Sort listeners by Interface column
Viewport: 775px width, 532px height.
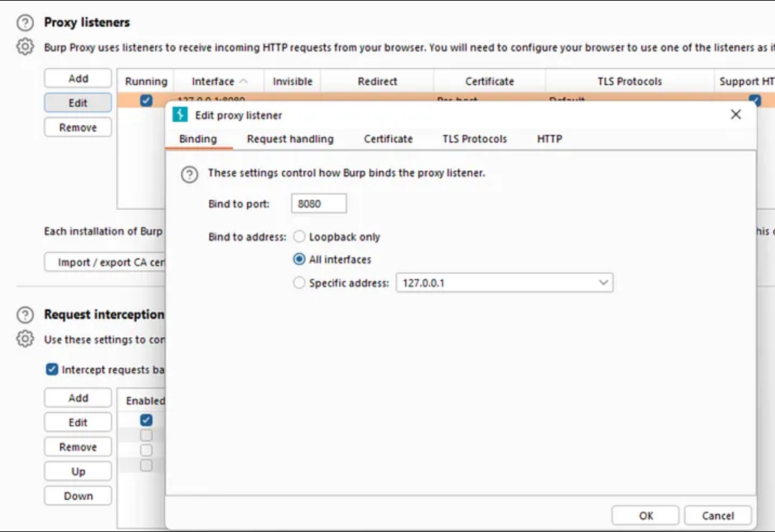(x=219, y=81)
